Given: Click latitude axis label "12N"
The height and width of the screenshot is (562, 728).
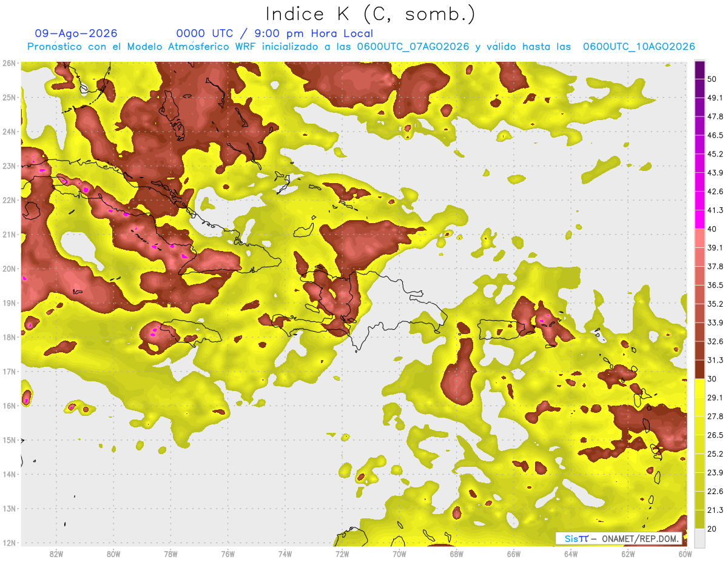Looking at the screenshot, I should pyautogui.click(x=8, y=543).
